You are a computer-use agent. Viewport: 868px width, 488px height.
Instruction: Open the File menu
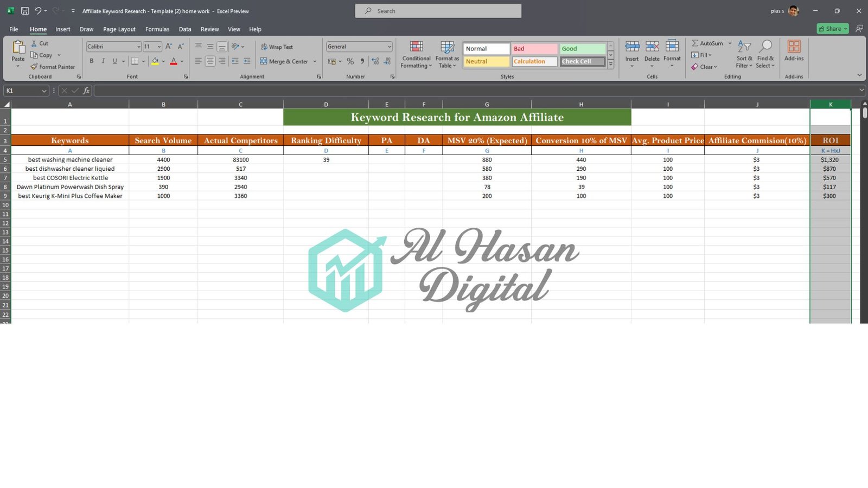point(14,29)
